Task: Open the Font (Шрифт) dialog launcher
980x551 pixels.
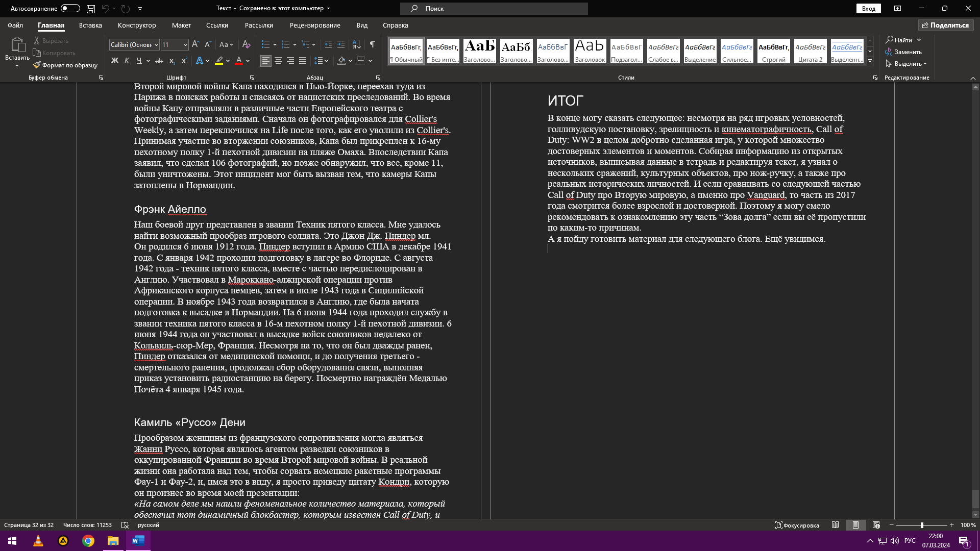Action: coord(252,78)
